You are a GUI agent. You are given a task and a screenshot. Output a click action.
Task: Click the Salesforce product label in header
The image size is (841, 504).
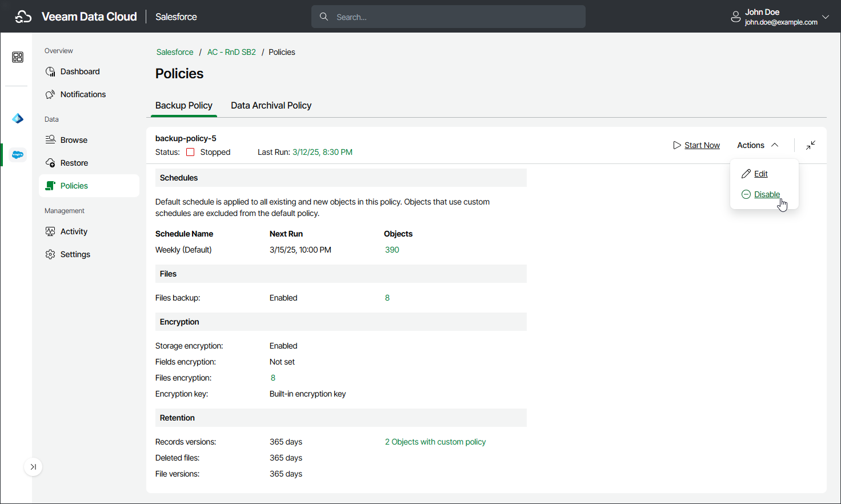coord(176,17)
